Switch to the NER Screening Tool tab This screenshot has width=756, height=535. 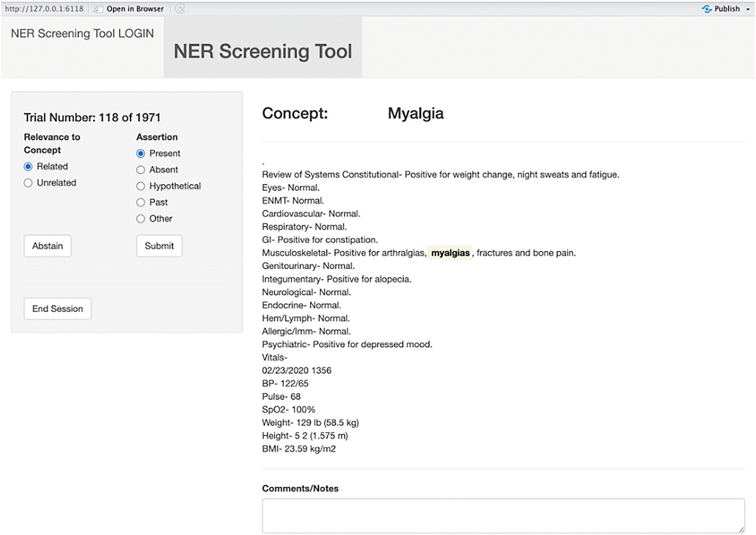(262, 51)
